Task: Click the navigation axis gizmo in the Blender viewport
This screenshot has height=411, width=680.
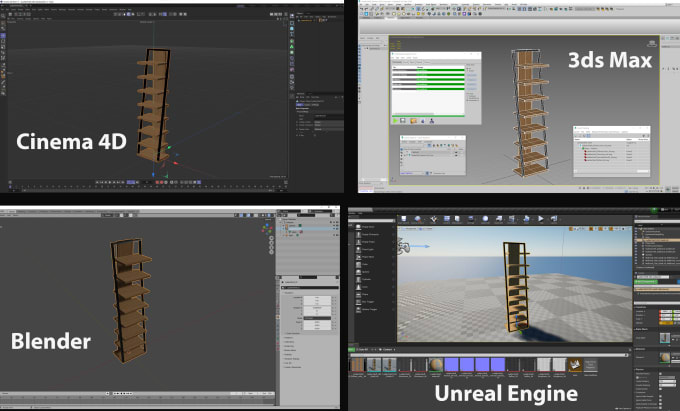Action: [267, 228]
